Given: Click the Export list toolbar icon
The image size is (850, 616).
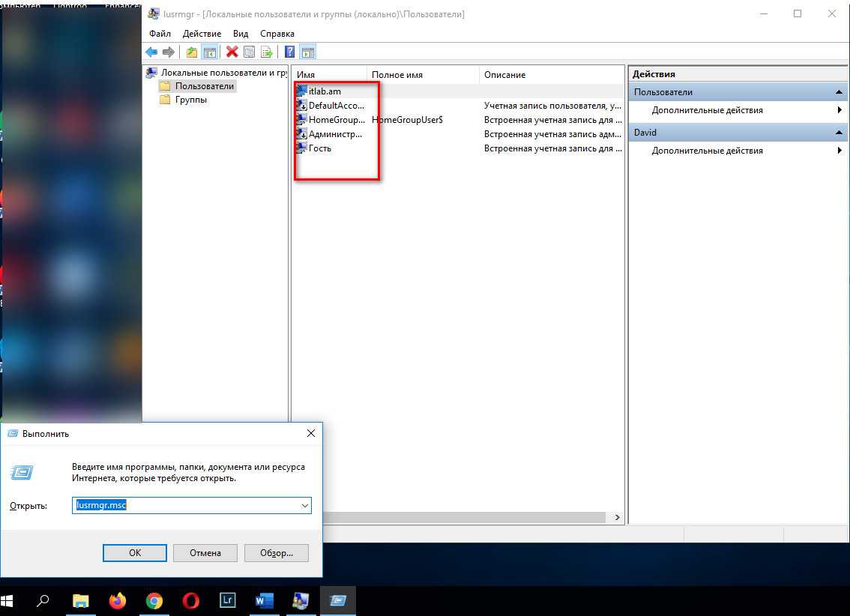Looking at the screenshot, I should (x=266, y=52).
